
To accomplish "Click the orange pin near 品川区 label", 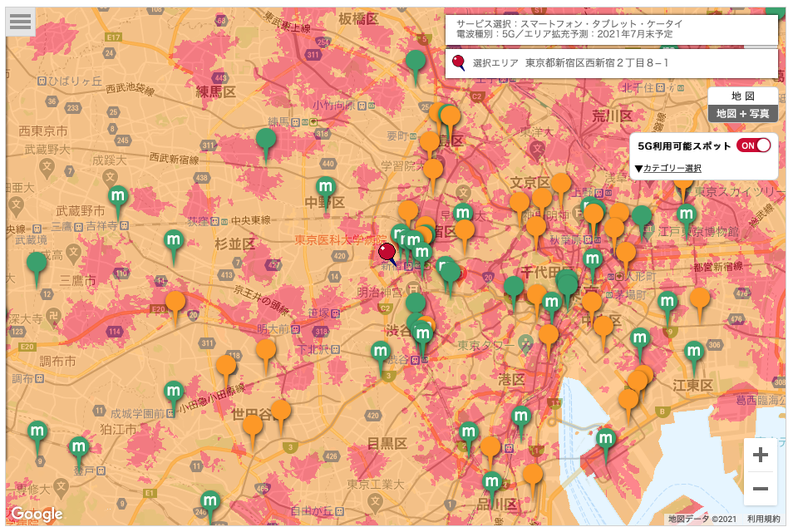I will pyautogui.click(x=533, y=477).
